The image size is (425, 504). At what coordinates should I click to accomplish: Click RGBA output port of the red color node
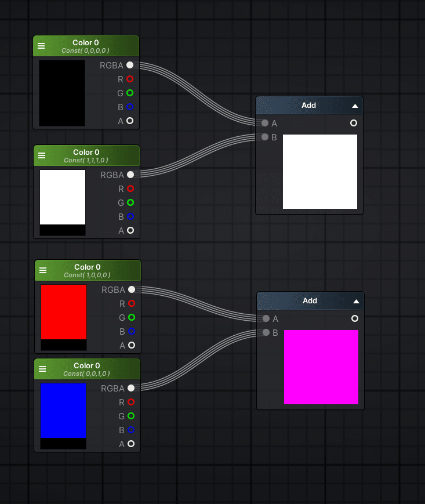tap(132, 289)
